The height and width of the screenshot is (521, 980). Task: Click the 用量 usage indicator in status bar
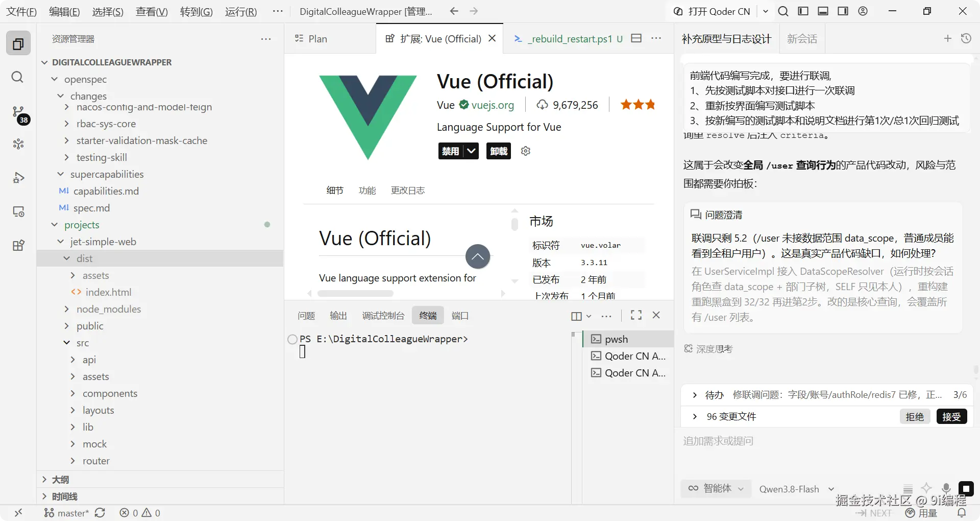[x=921, y=513]
